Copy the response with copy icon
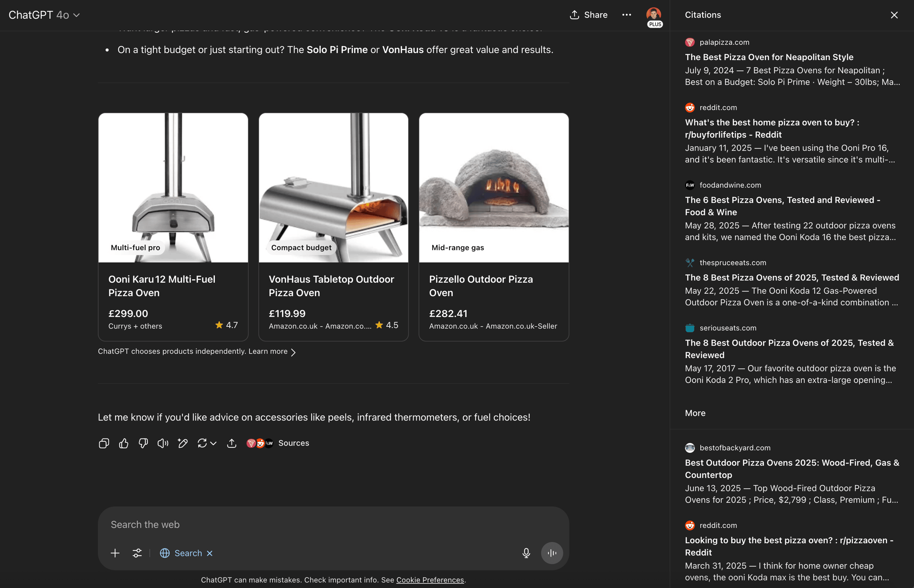Screen dimensions: 914x588 [104, 443]
